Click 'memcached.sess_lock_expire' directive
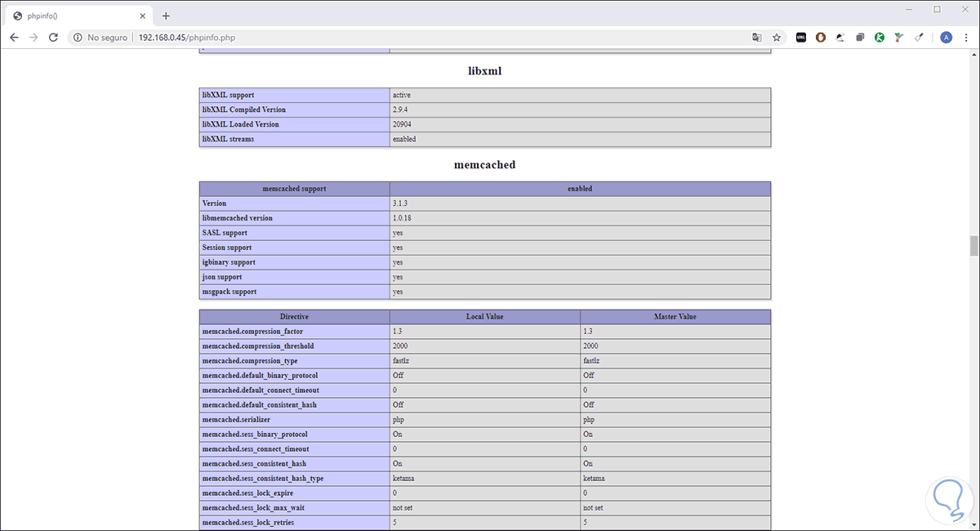Image resolution: width=980 pixels, height=531 pixels. pyautogui.click(x=247, y=493)
